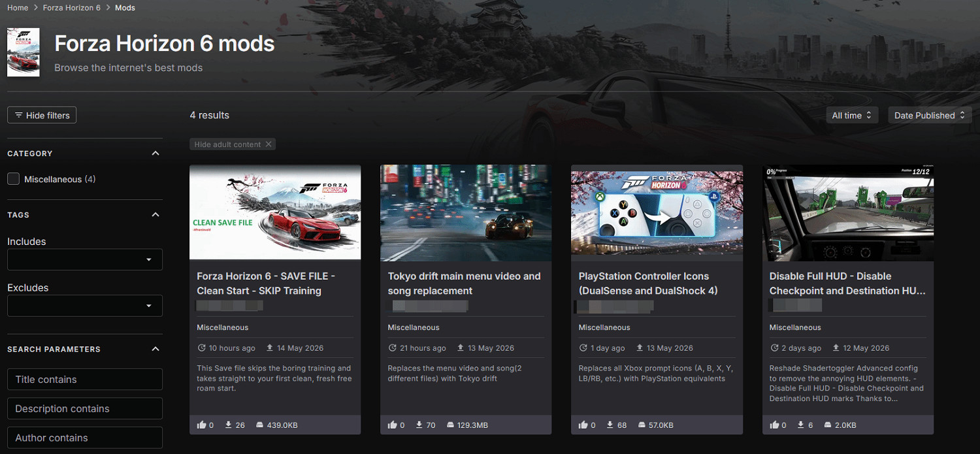Click file size icon beside 129.3MB
This screenshot has width=980, height=454.
click(451, 425)
